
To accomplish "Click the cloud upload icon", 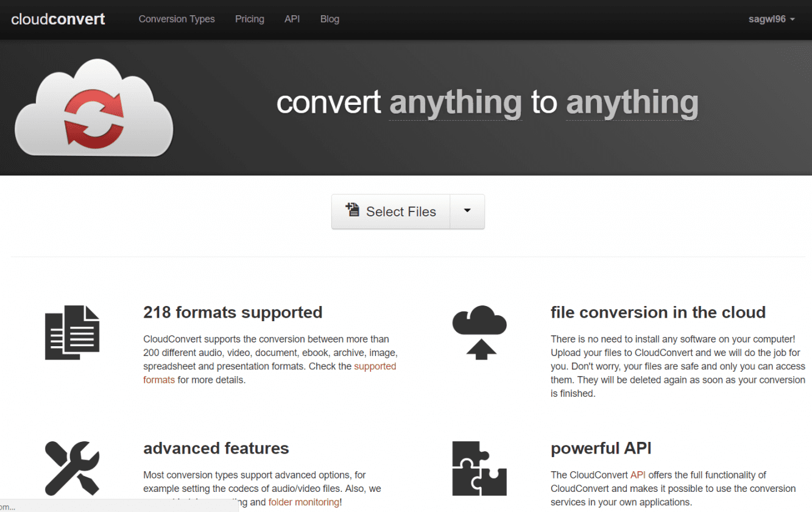I will pos(479,332).
